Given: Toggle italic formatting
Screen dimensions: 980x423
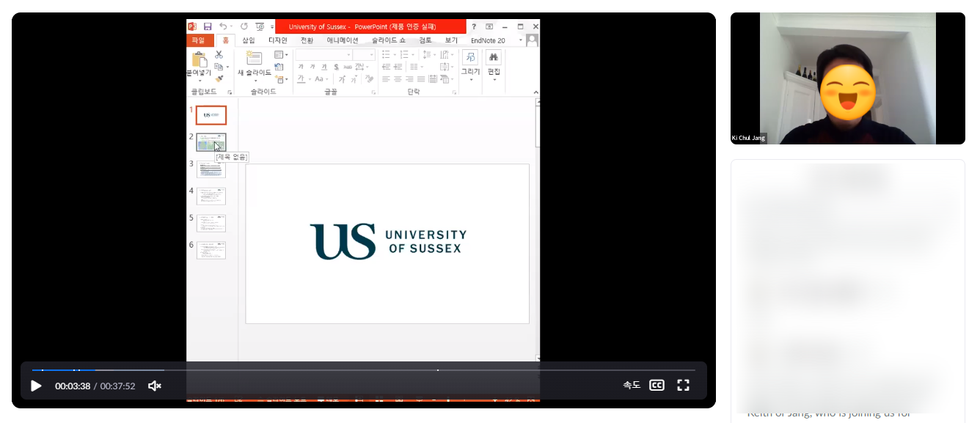Looking at the screenshot, I should [x=312, y=67].
